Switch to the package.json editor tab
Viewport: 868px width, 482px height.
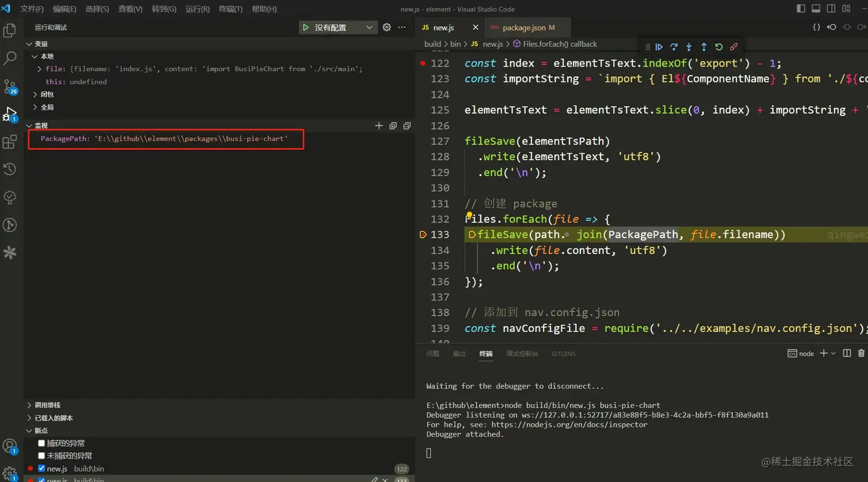(528, 28)
